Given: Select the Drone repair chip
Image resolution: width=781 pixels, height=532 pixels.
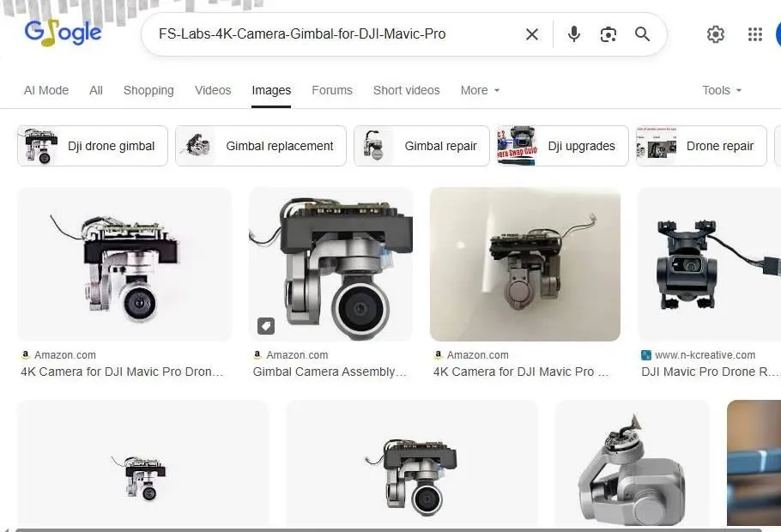Looking at the screenshot, I should click(x=701, y=146).
